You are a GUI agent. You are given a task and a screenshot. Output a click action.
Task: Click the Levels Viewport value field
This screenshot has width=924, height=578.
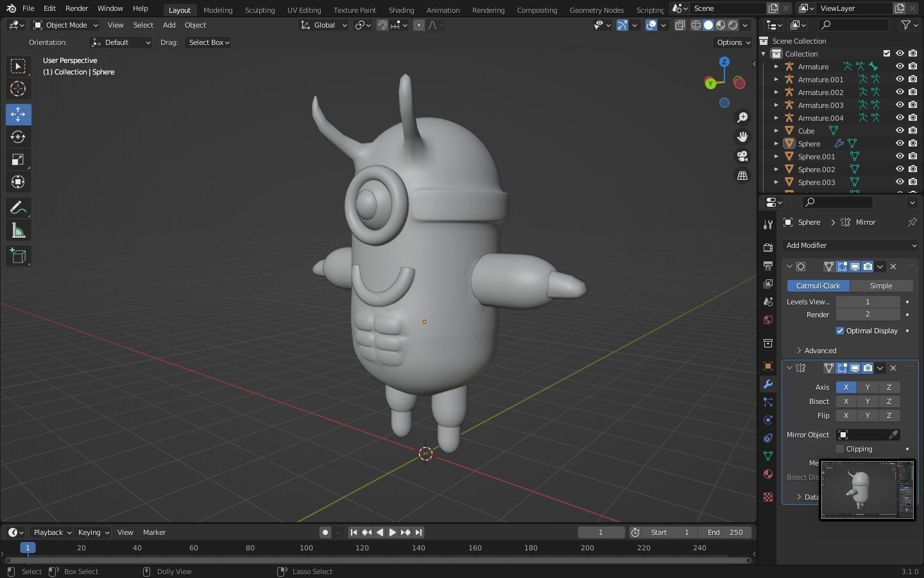click(x=868, y=302)
